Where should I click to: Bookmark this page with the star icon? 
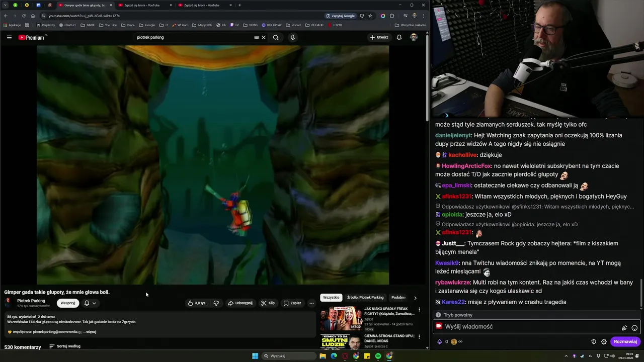pos(370,16)
